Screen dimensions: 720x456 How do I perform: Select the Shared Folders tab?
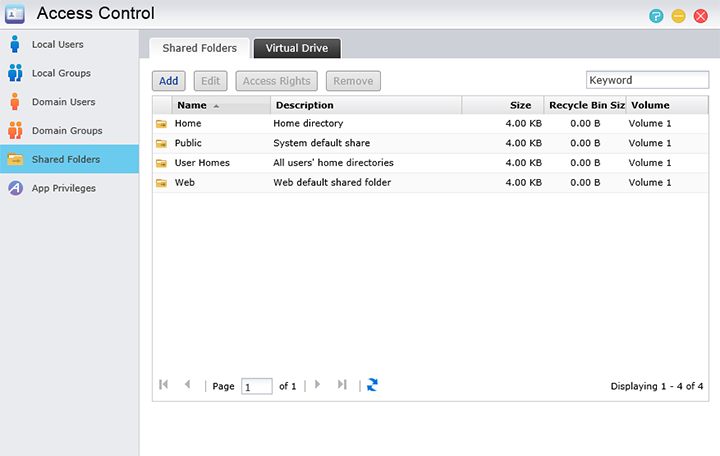tap(199, 48)
